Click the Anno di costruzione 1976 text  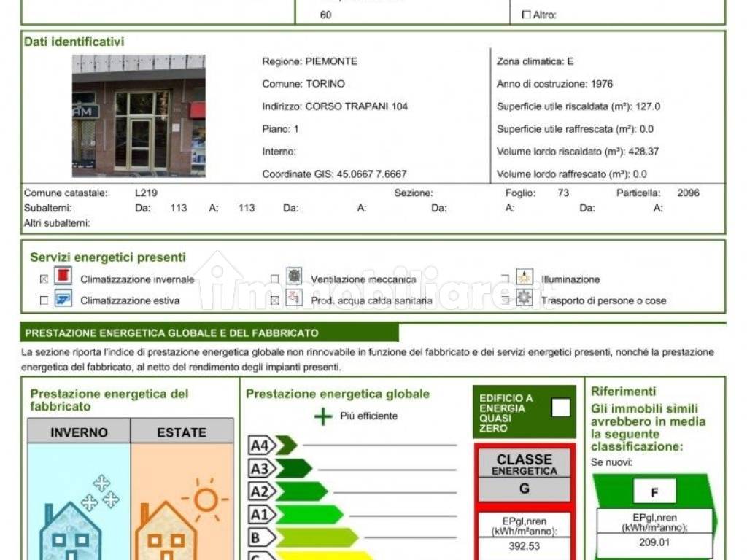coord(554,84)
